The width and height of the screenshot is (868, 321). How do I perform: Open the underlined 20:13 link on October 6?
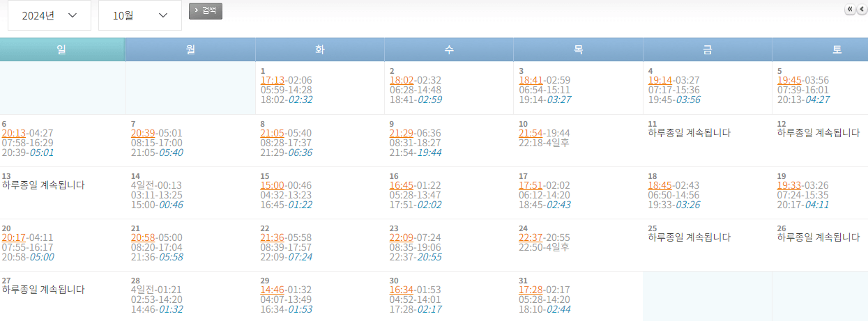[14, 134]
